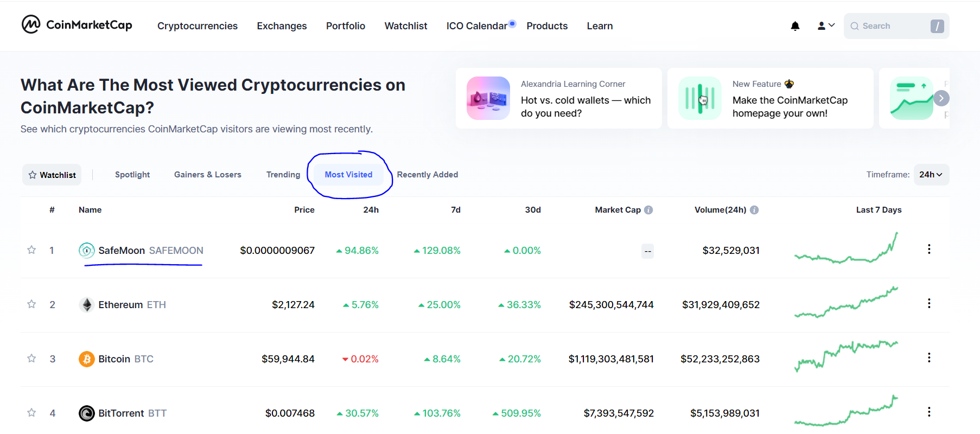The image size is (980, 434).
Task: Open the Bitcoin 7-day sparkline chart
Action: [x=846, y=356]
